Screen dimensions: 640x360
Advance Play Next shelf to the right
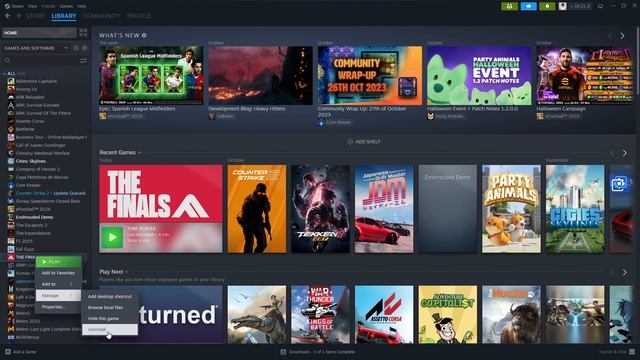click(624, 272)
